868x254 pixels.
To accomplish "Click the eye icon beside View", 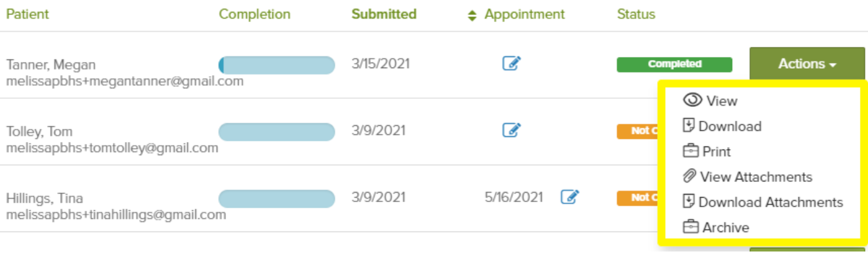I will [x=693, y=100].
